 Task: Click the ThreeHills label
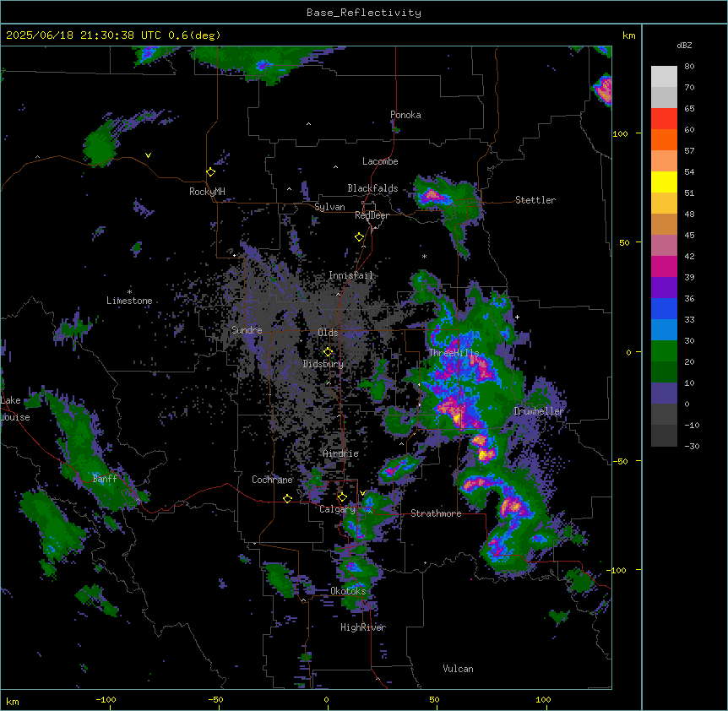point(454,353)
